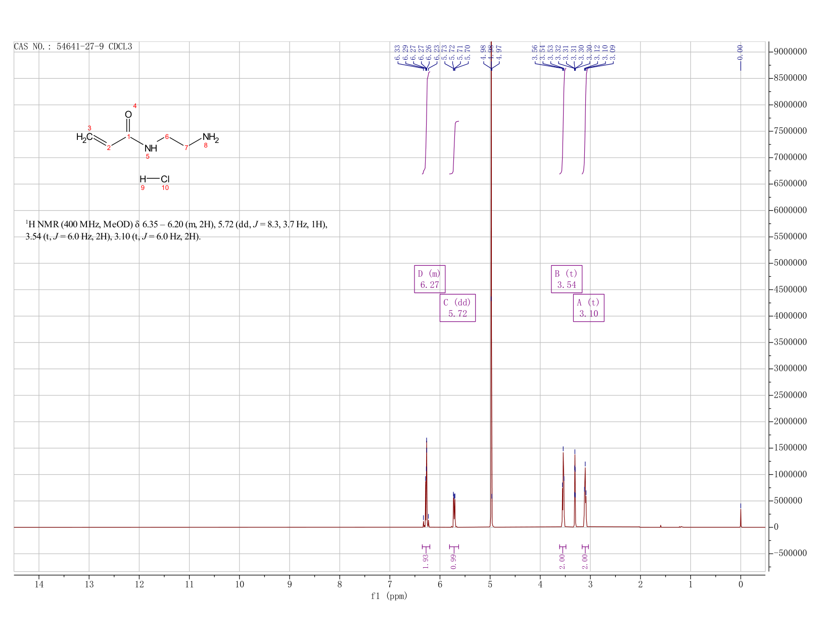Click the NH2 group in the molecule structure
The image size is (834, 644).
(211, 137)
